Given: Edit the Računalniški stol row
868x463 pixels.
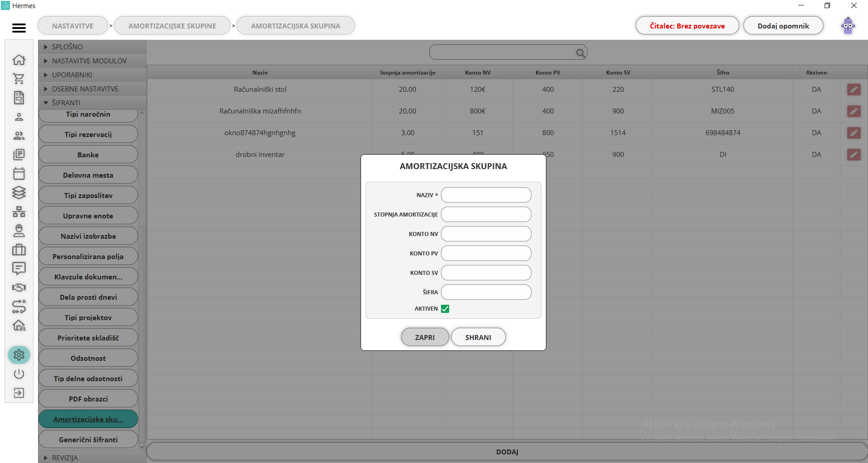Looking at the screenshot, I should pyautogui.click(x=854, y=90).
